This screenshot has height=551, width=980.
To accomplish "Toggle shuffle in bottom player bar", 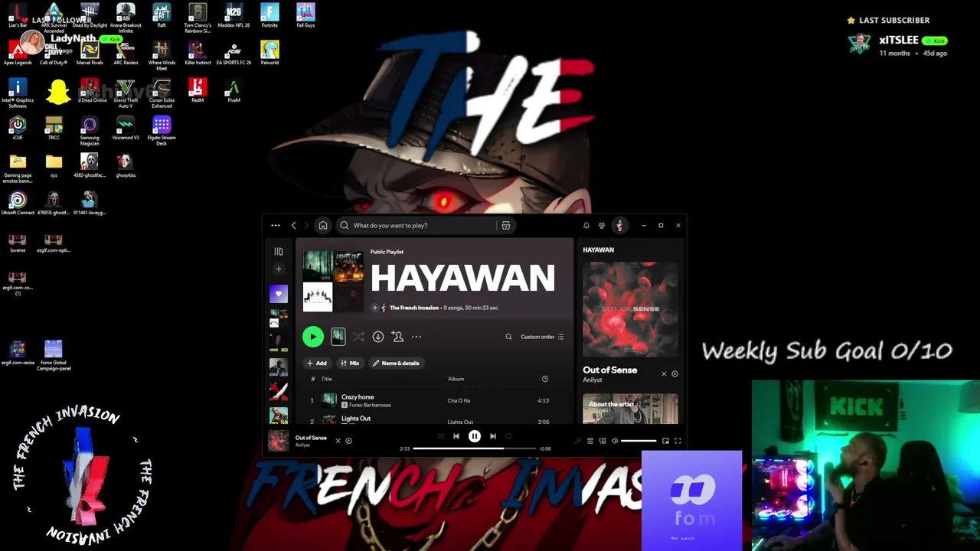I will coord(440,436).
